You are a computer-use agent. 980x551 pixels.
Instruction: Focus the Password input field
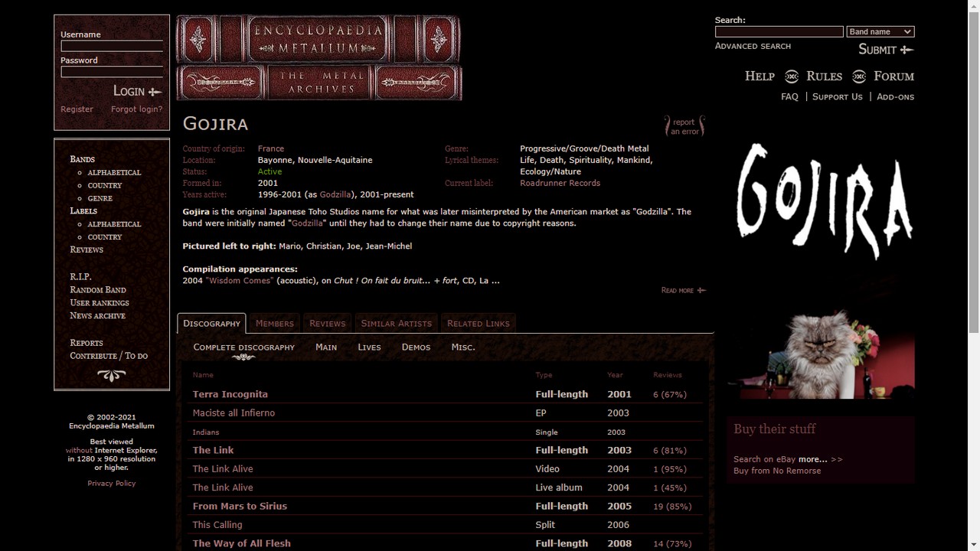[x=112, y=72]
